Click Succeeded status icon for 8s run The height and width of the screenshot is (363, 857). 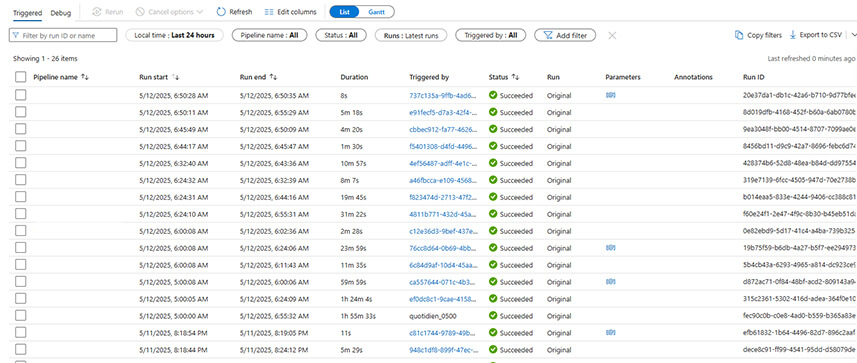coord(493,95)
